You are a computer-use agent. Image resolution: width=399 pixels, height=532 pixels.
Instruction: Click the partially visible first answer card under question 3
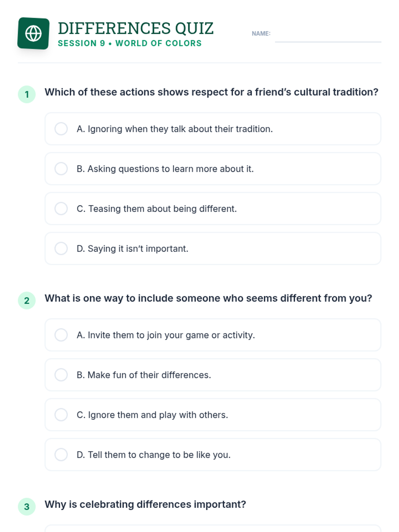tap(213, 529)
